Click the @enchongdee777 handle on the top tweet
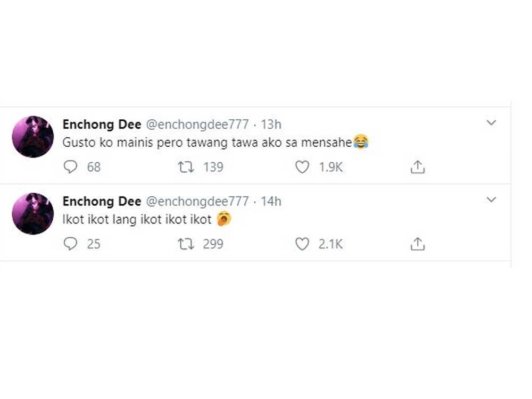Viewport: 532px width, 399px height. (198, 124)
